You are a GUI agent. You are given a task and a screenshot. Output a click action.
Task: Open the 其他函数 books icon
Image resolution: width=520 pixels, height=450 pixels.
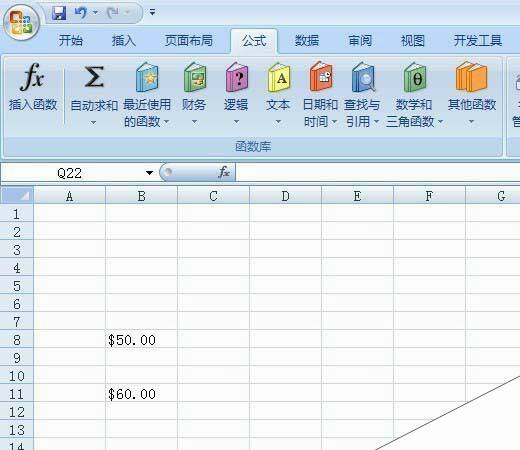click(x=471, y=77)
